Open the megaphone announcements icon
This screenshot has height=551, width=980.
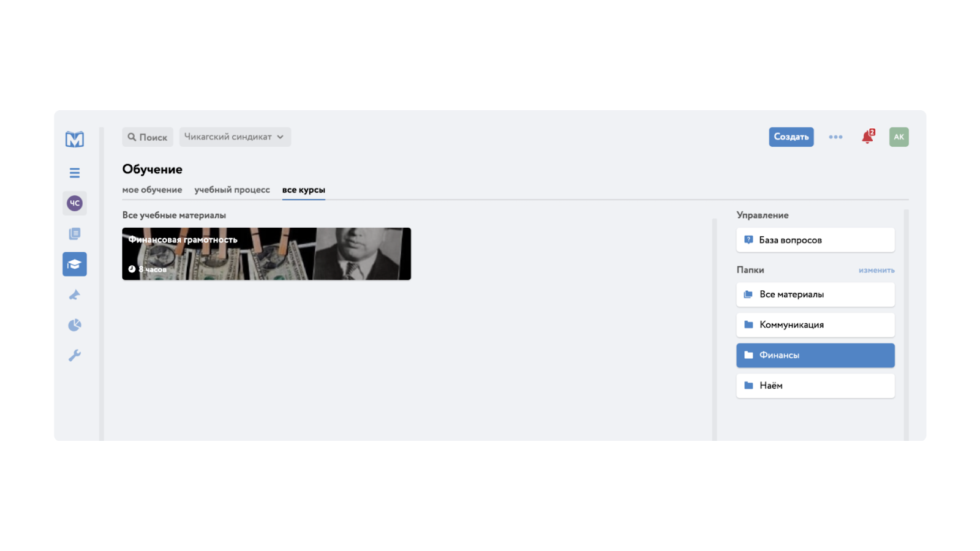(x=75, y=295)
